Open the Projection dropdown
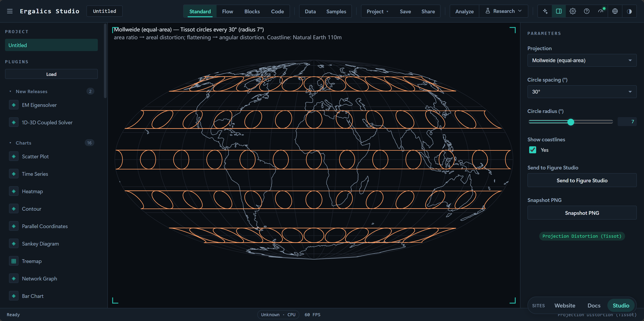Image resolution: width=644 pixels, height=321 pixels. pos(582,60)
